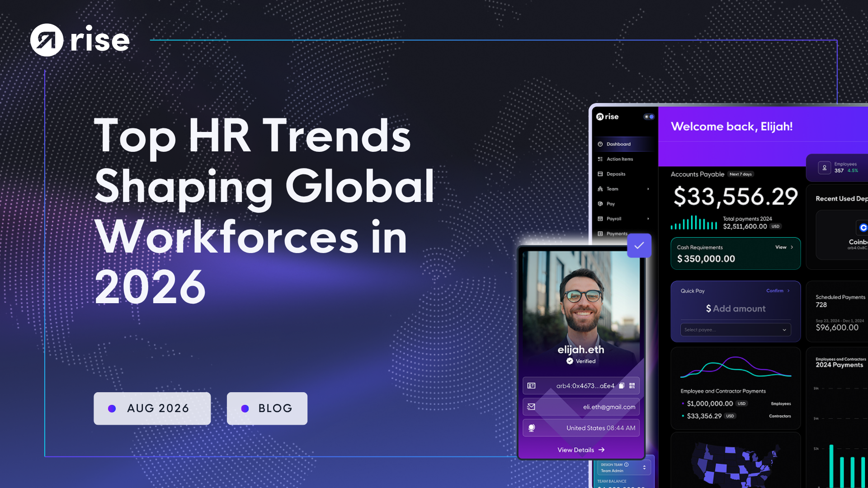This screenshot has width=868, height=488.
Task: Copy the arb4 wallet address
Action: [x=622, y=385]
